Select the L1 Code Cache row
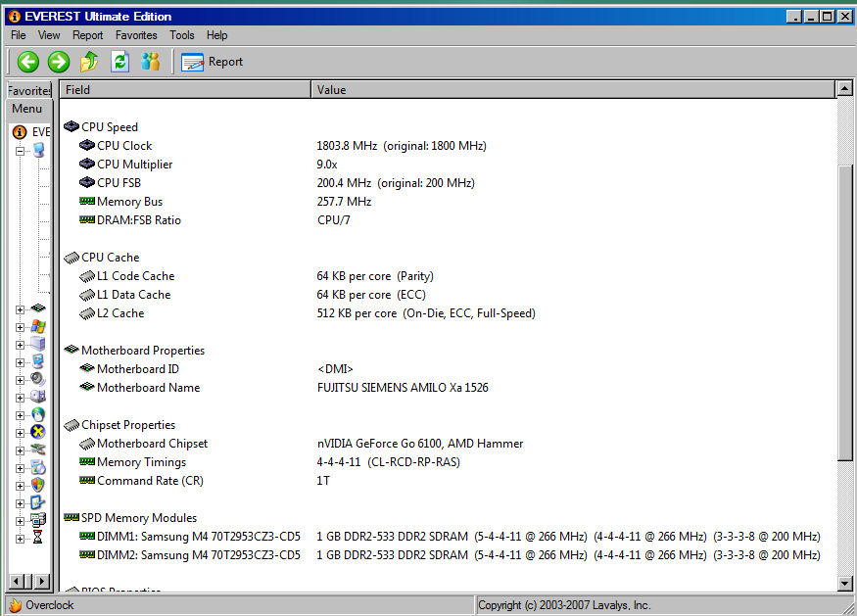This screenshot has width=857, height=616. point(447,276)
